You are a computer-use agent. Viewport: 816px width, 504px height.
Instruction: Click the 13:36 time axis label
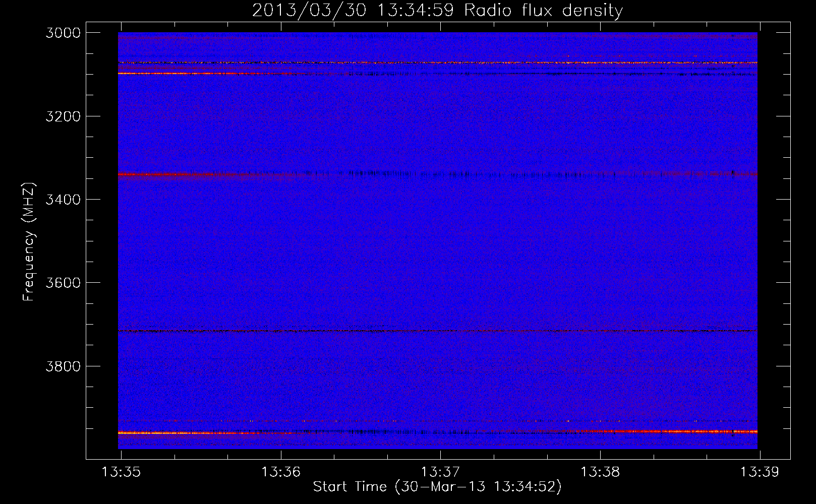tap(281, 472)
